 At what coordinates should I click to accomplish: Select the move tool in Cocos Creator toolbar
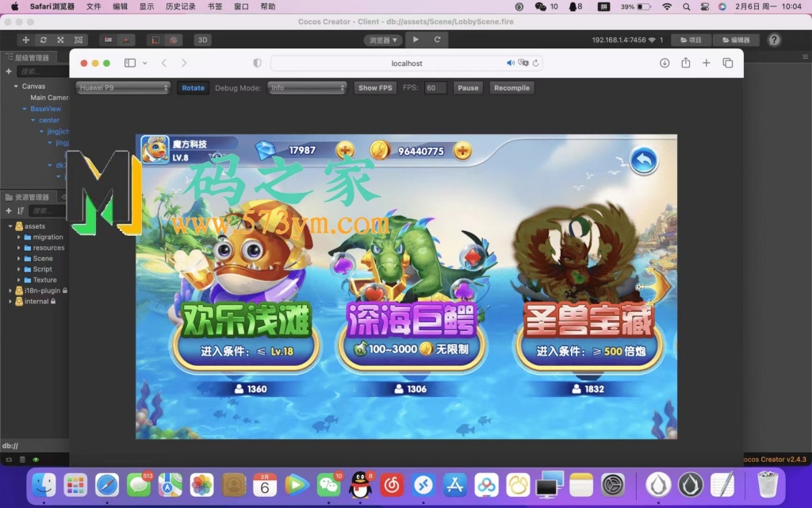click(x=25, y=40)
